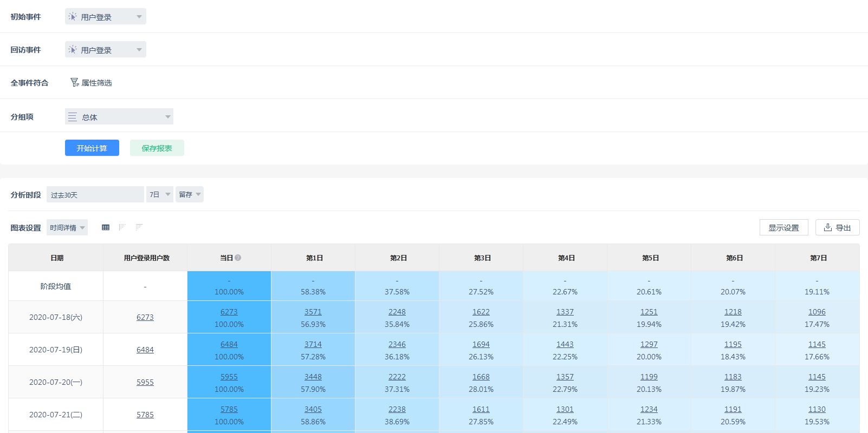Open the 回访事件 用户登录 dropdown

click(106, 50)
